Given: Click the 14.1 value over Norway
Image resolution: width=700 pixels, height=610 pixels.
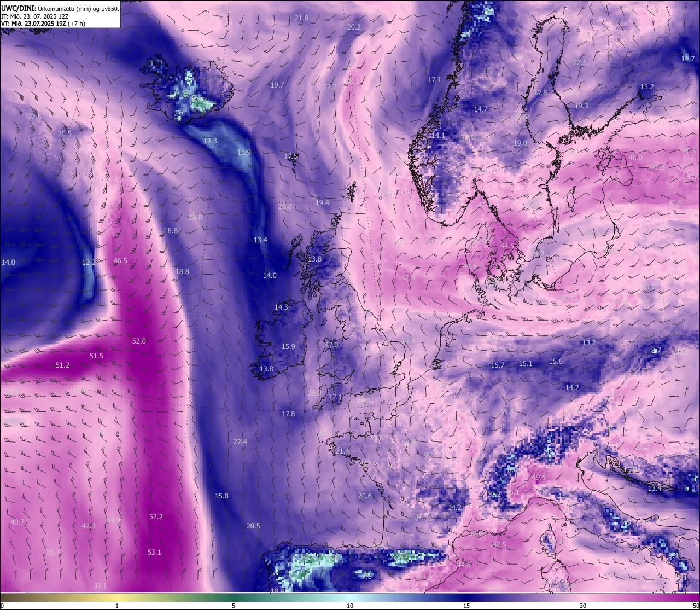Looking at the screenshot, I should coord(438,135).
